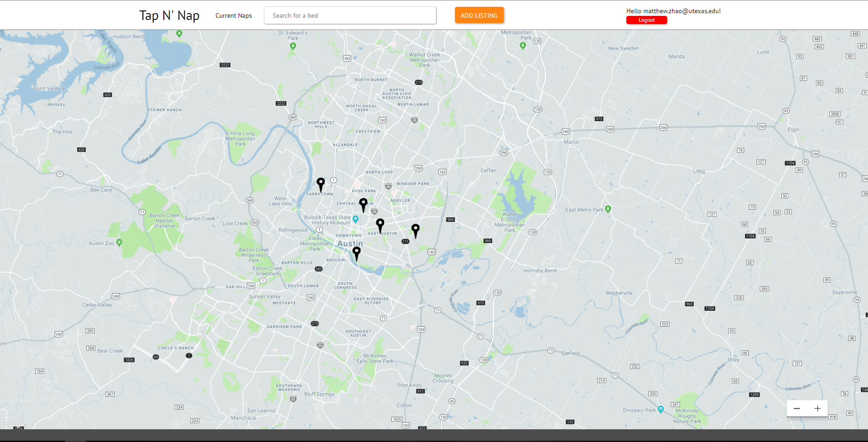Zoom out the map with minus button
The width and height of the screenshot is (868, 442).
[797, 408]
